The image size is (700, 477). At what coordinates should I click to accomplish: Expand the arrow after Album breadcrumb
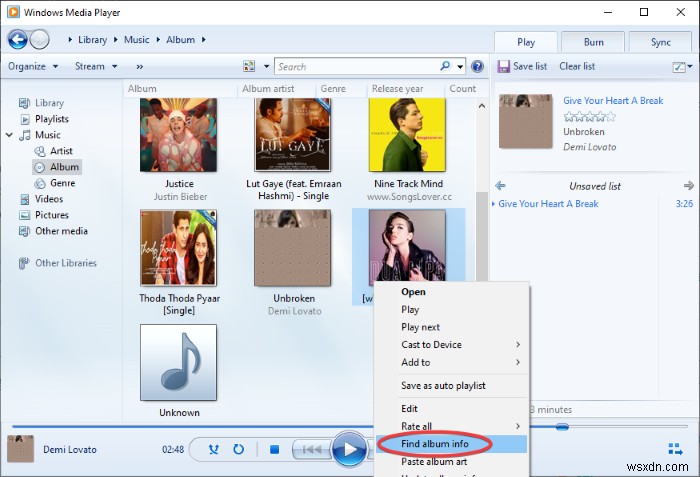click(204, 39)
